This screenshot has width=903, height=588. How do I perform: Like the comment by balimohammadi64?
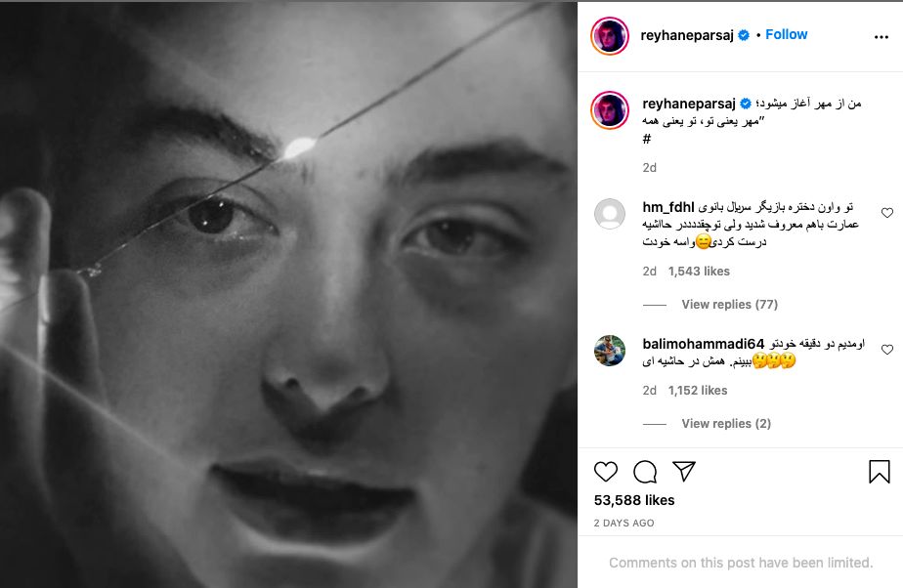point(887,350)
